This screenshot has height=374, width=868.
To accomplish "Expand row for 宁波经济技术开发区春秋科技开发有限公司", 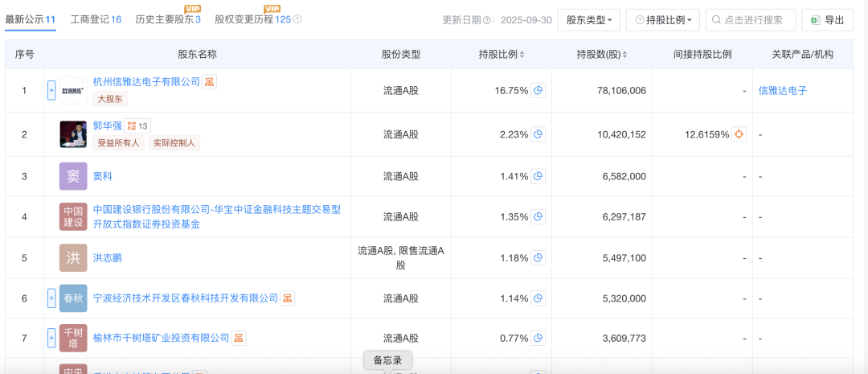I will pos(51,298).
